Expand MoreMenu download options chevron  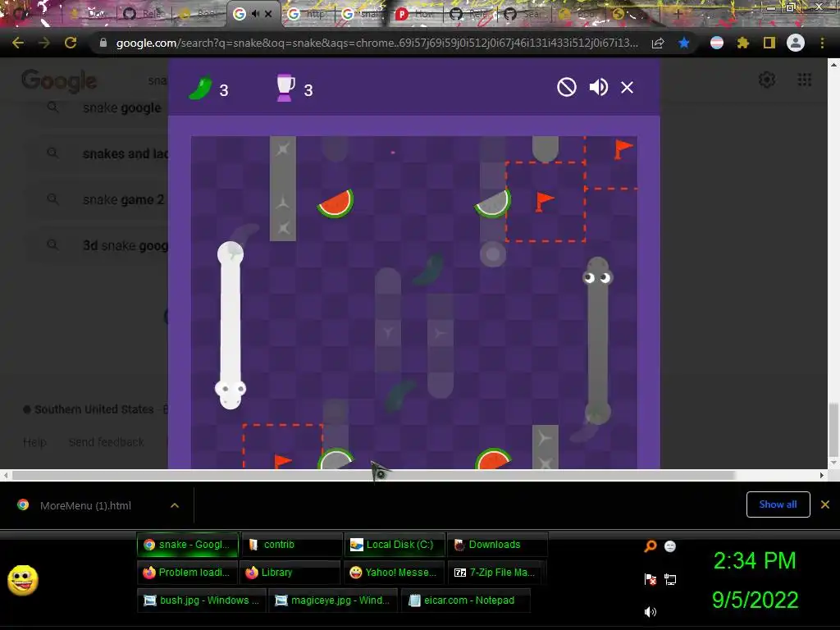174,505
